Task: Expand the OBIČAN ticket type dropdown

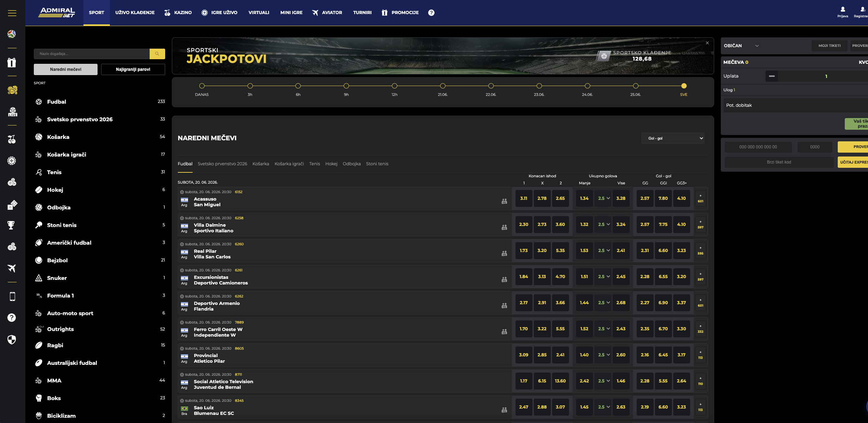Action: [741, 46]
